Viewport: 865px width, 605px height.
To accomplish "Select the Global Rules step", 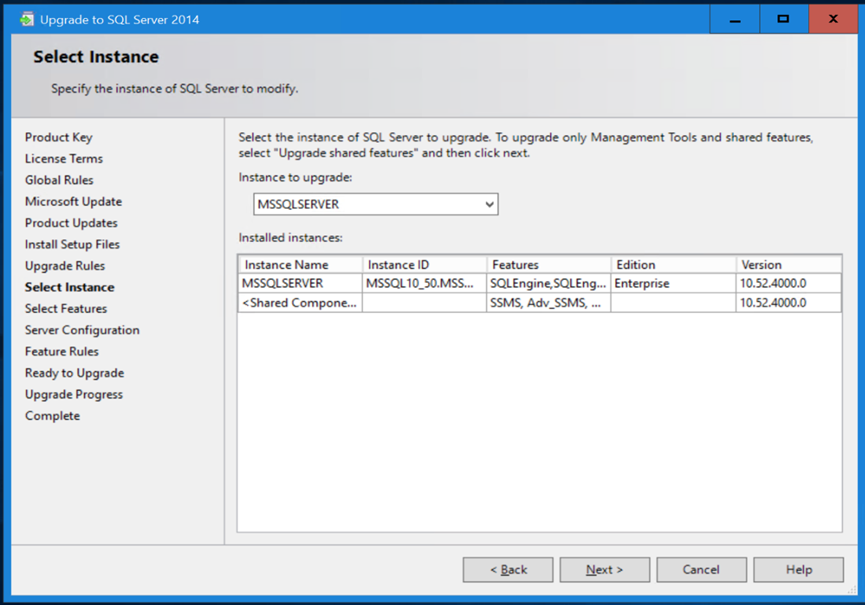I will (x=59, y=180).
